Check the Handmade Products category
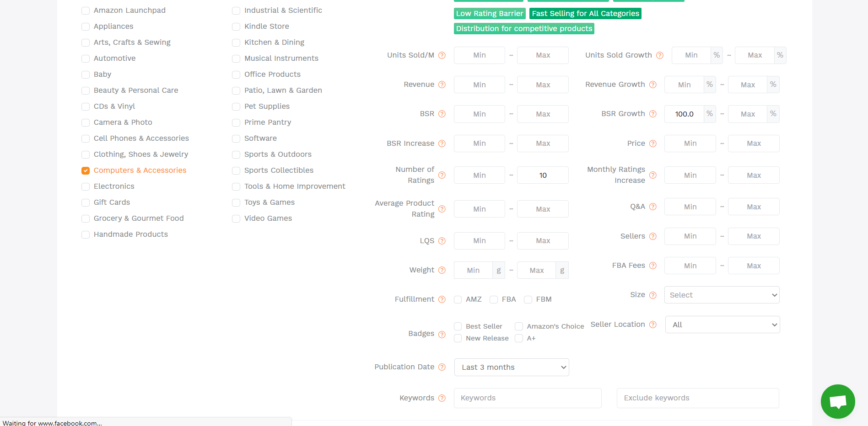868x426 pixels. [86, 234]
